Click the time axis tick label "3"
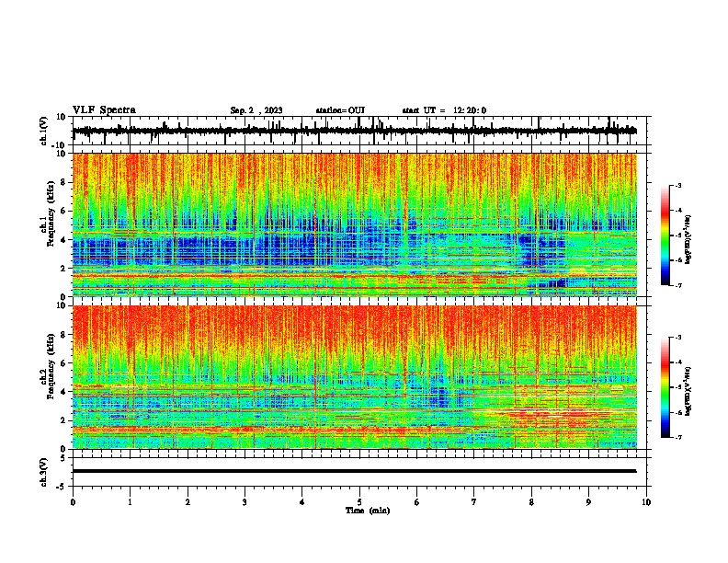This screenshot has width=728, height=563. point(245,502)
